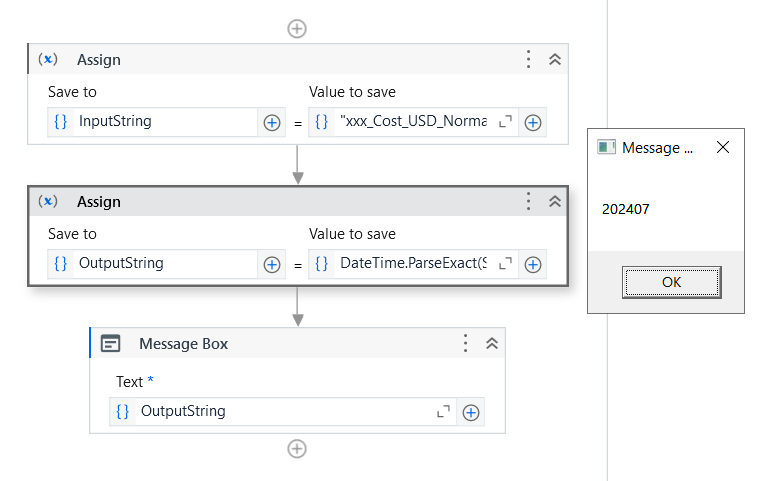The height and width of the screenshot is (481, 771).
Task: Collapse the second Assign activity
Action: click(x=555, y=202)
